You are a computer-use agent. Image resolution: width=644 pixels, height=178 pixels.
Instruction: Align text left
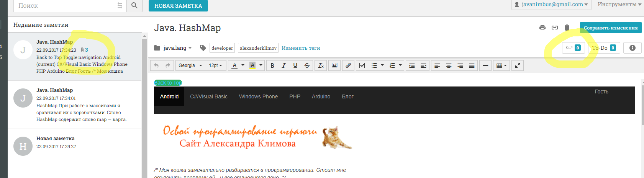[437, 65]
